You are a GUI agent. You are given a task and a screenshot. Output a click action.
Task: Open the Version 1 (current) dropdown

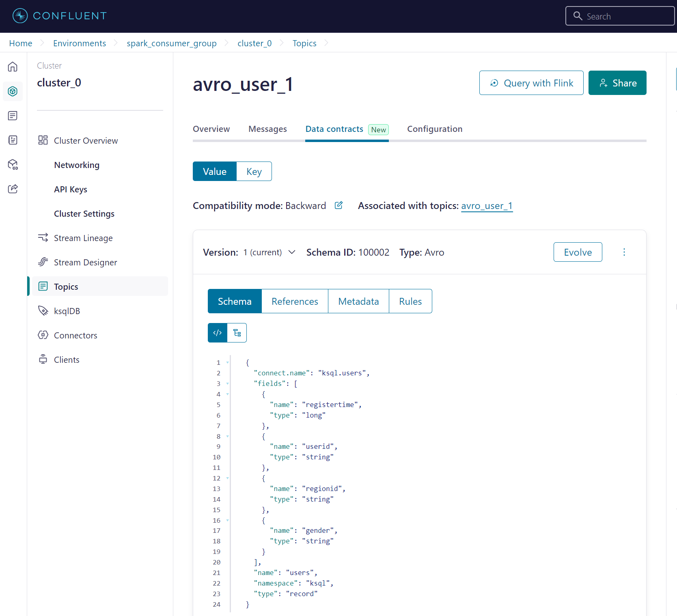point(269,252)
